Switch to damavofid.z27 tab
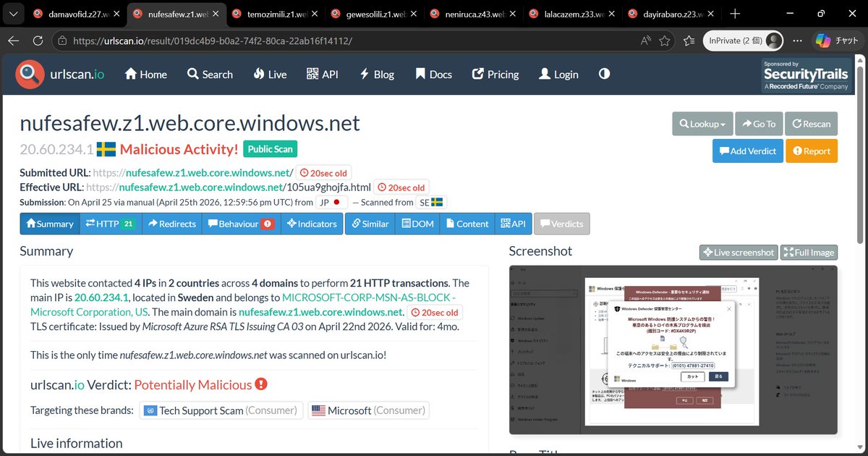 click(x=77, y=13)
